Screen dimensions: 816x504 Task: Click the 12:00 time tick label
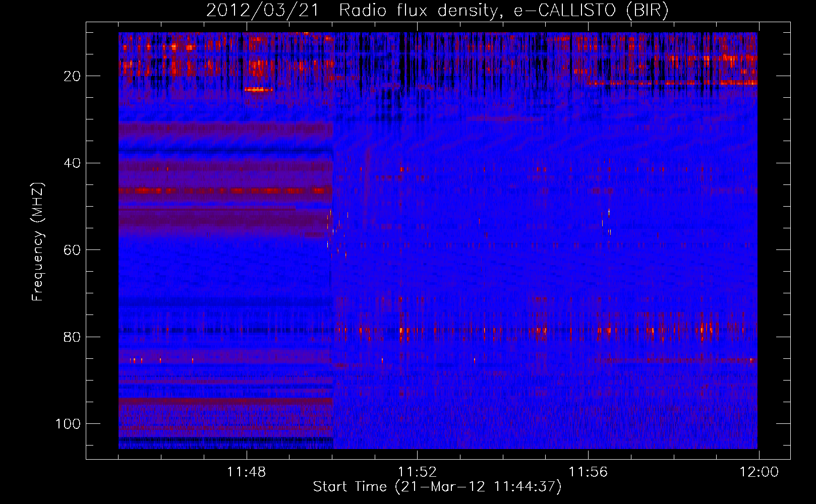(x=759, y=472)
